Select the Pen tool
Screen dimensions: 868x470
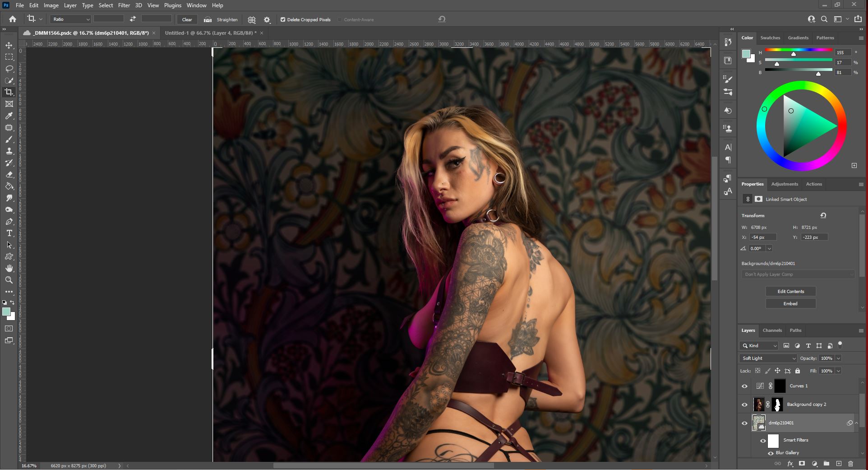(x=9, y=222)
